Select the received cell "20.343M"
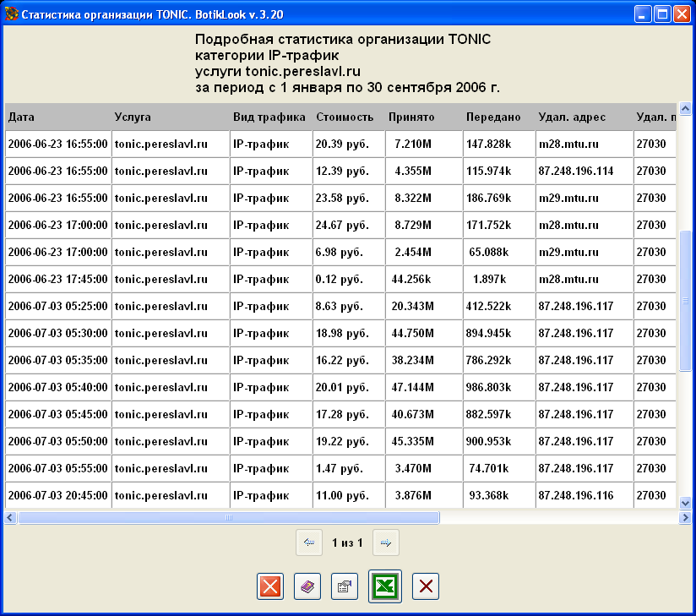 point(424,307)
